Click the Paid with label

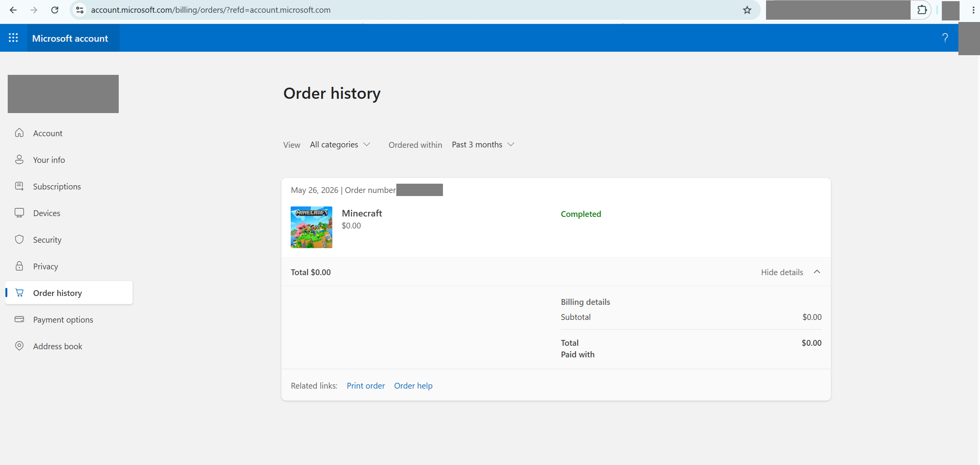coord(578,355)
